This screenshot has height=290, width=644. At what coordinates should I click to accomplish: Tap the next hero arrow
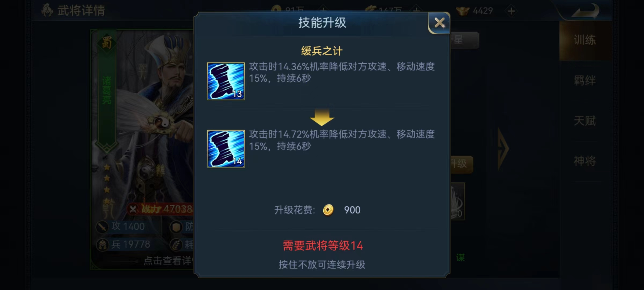[x=503, y=149]
